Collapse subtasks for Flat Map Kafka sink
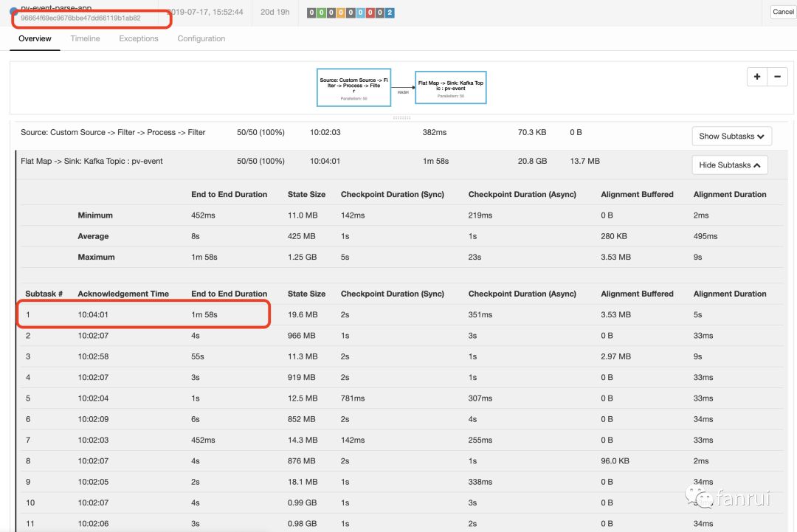 (729, 165)
